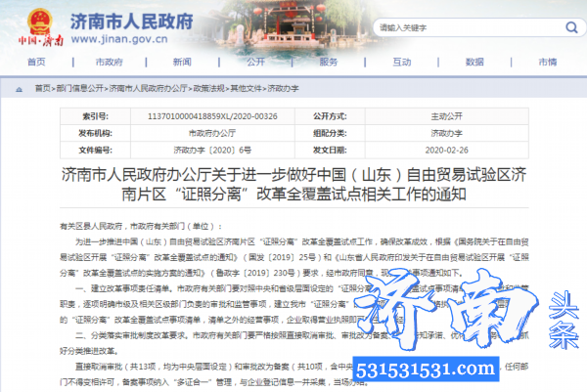Select the 文件编号 label cell
The image size is (587, 392).
pos(96,150)
